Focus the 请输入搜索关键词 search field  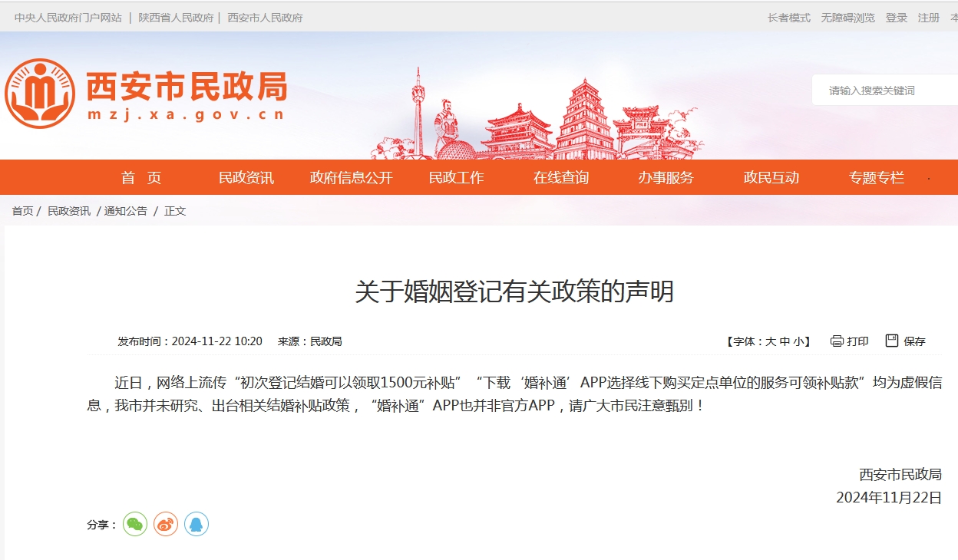pos(885,91)
